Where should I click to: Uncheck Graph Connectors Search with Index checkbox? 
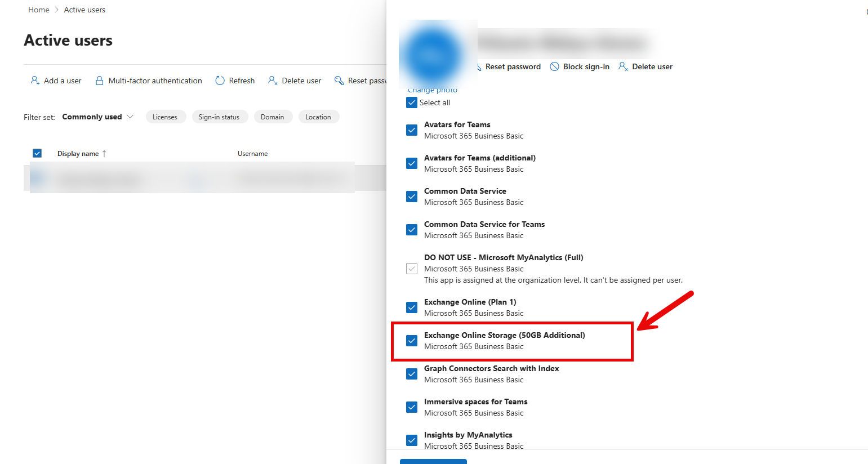(x=412, y=374)
